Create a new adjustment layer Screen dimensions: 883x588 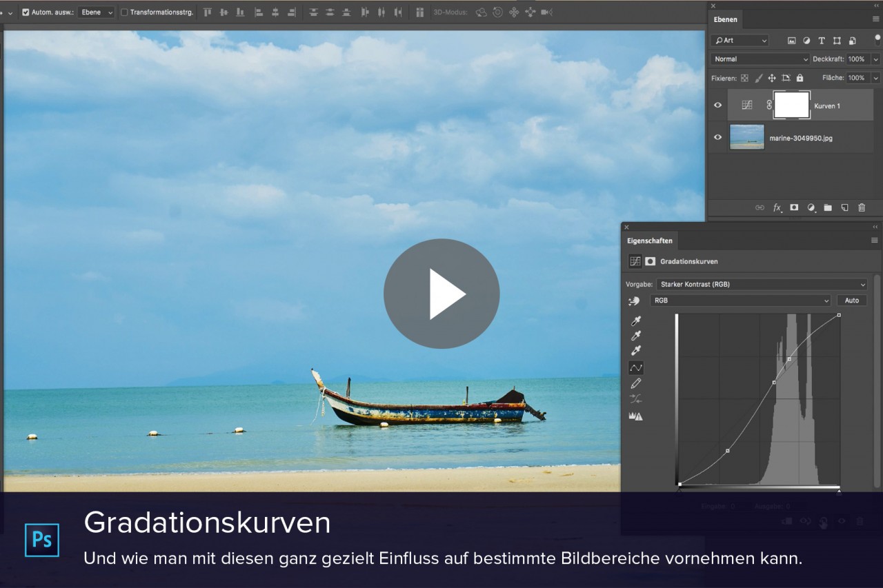[x=811, y=207]
